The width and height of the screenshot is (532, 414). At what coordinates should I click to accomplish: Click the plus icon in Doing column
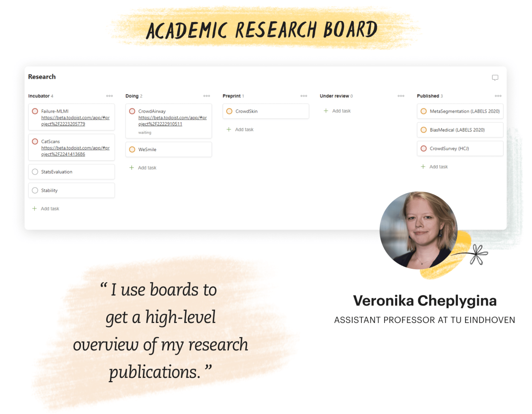[132, 168]
